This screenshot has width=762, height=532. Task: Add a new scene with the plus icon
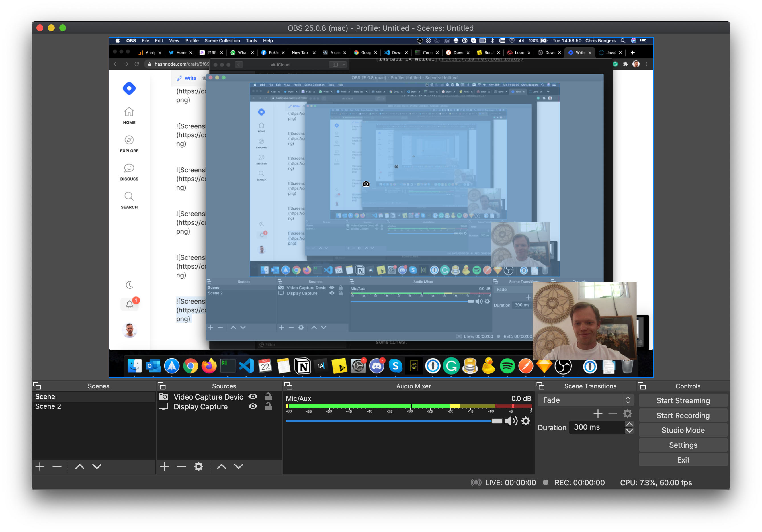coord(40,466)
